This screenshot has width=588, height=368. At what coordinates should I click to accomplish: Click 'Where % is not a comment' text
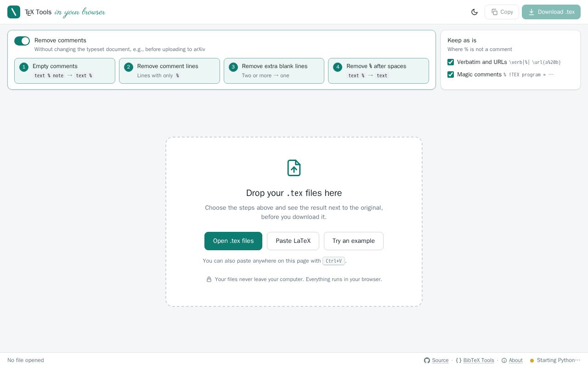(480, 49)
